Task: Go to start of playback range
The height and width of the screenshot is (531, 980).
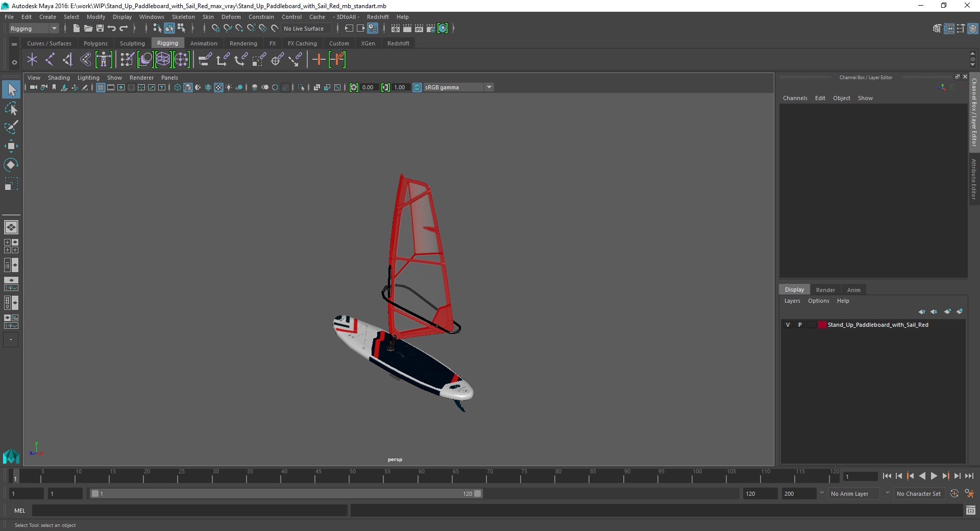Action: pos(887,476)
